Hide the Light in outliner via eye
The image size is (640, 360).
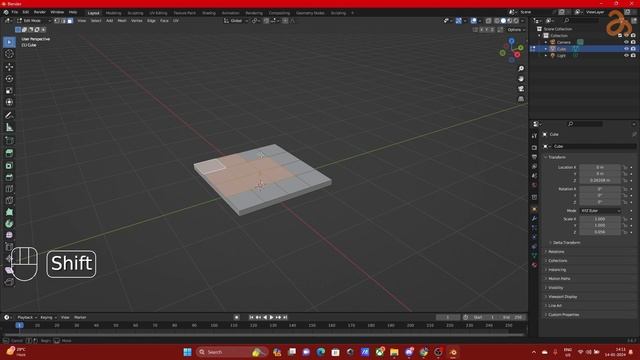(626, 55)
